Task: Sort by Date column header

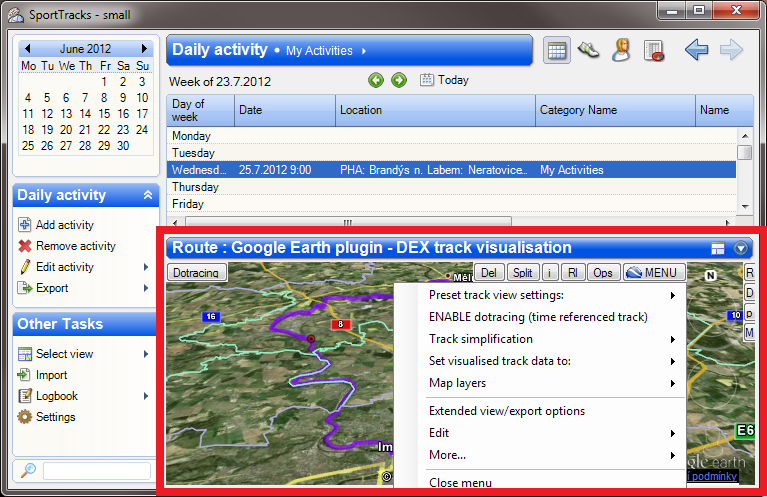Action: point(285,111)
